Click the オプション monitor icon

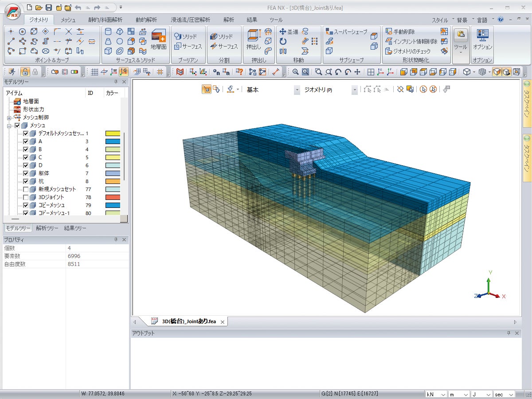482,35
